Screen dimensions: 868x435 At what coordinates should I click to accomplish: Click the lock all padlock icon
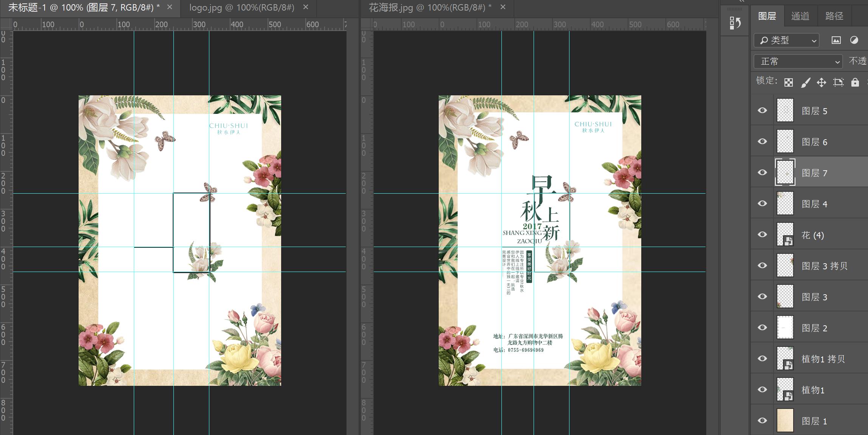[855, 82]
